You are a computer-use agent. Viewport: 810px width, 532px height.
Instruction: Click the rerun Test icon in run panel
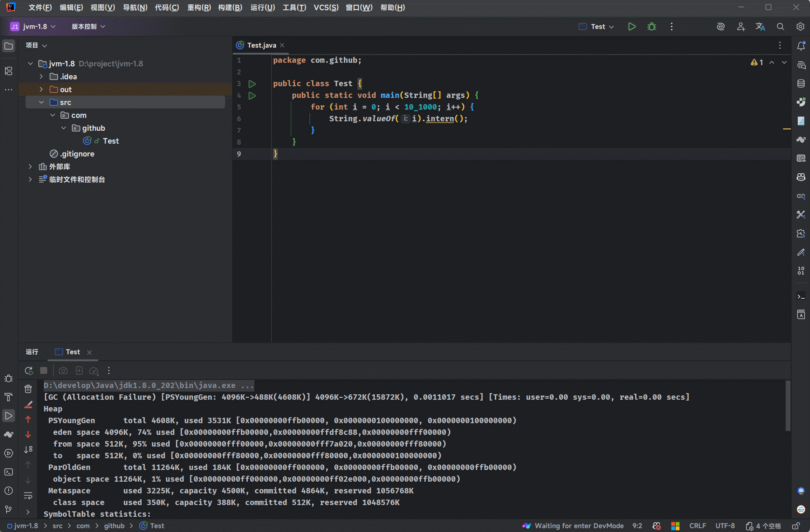pos(29,371)
